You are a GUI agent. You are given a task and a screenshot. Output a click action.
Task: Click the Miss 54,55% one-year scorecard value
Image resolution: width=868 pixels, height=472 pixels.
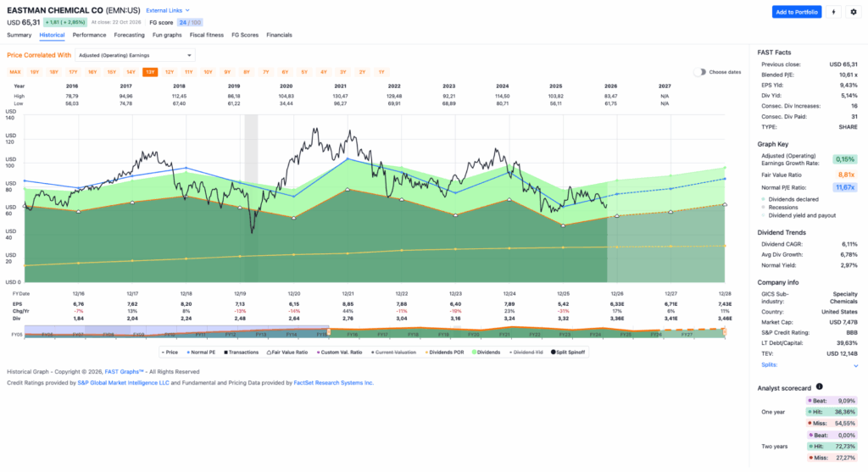click(x=832, y=424)
